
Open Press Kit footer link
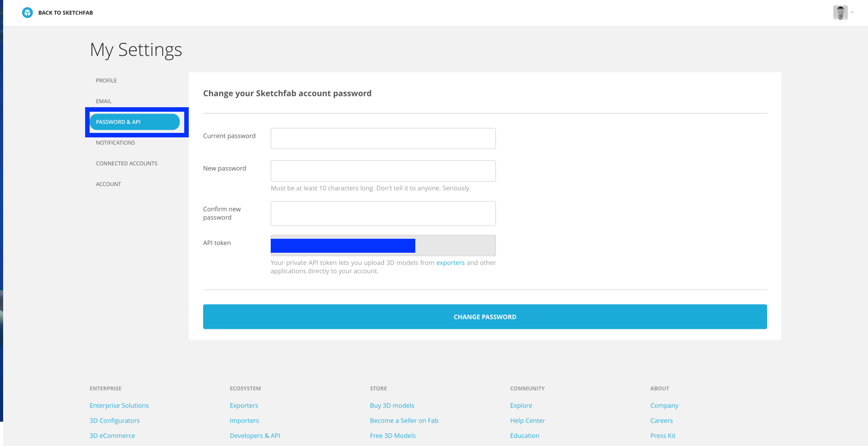[x=663, y=436]
